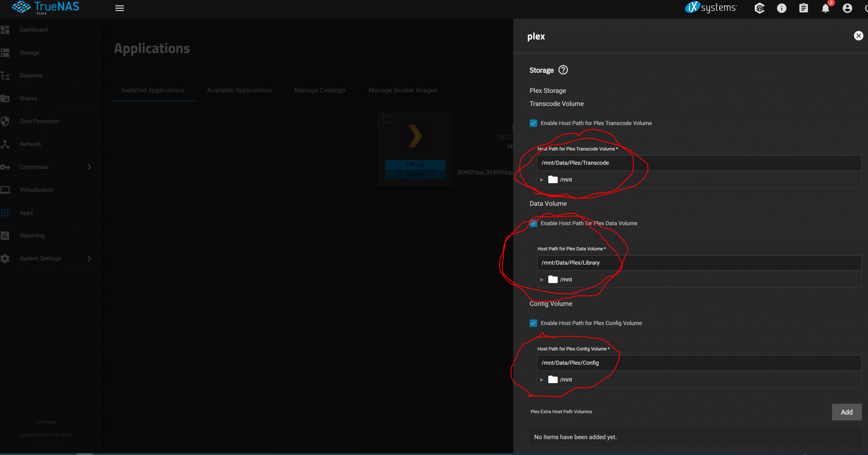Switch to Installed Applications tab

point(153,90)
